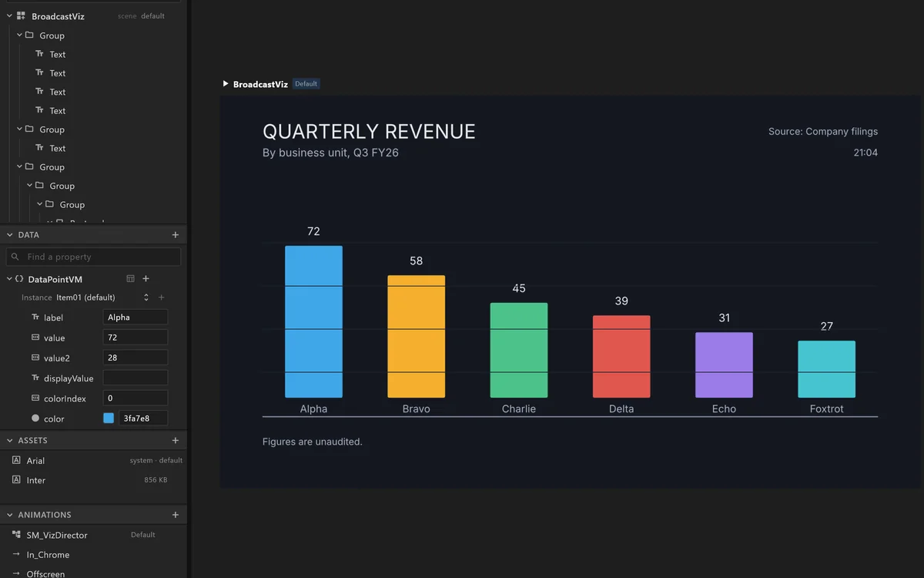Screen dimensions: 924x578
Task: Edit the label field containing Alpha
Action: (x=136, y=317)
